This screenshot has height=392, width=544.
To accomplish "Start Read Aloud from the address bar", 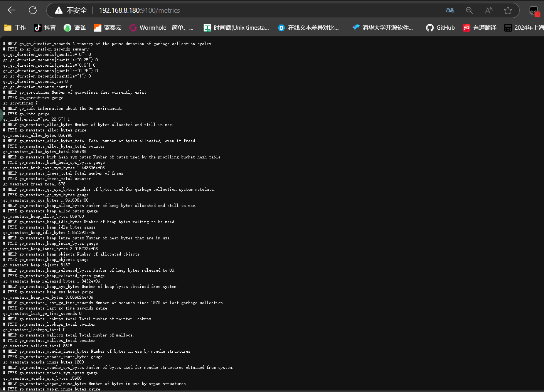I will tap(488, 10).
